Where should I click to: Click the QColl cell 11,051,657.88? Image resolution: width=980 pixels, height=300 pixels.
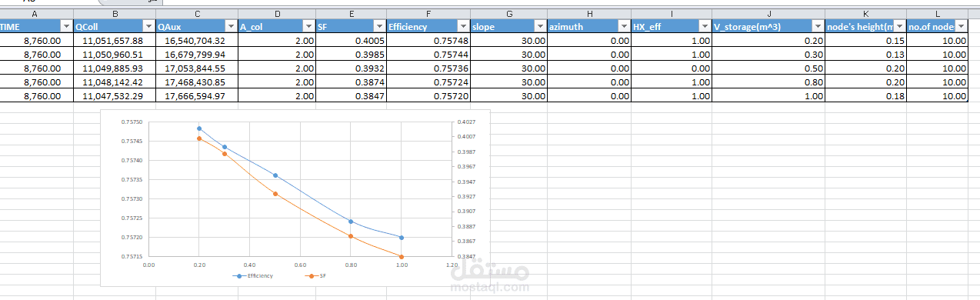point(115,41)
